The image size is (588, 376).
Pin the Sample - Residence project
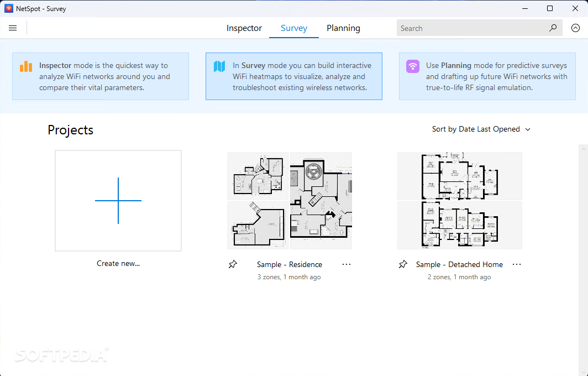click(x=233, y=264)
